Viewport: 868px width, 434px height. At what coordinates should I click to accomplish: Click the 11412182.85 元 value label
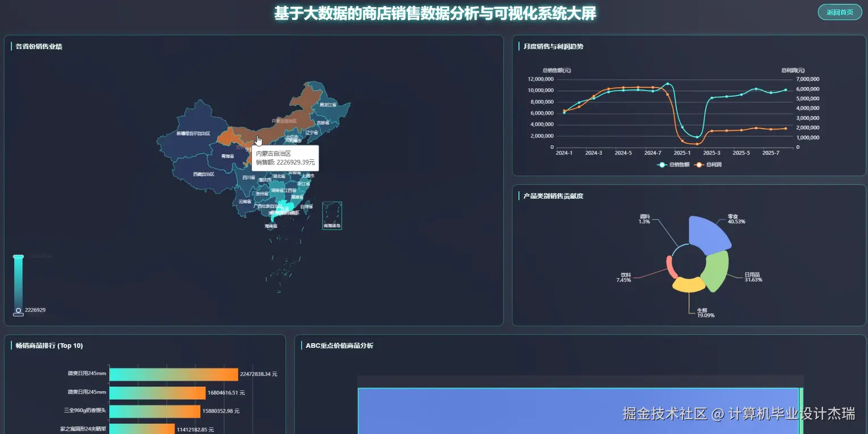point(195,429)
